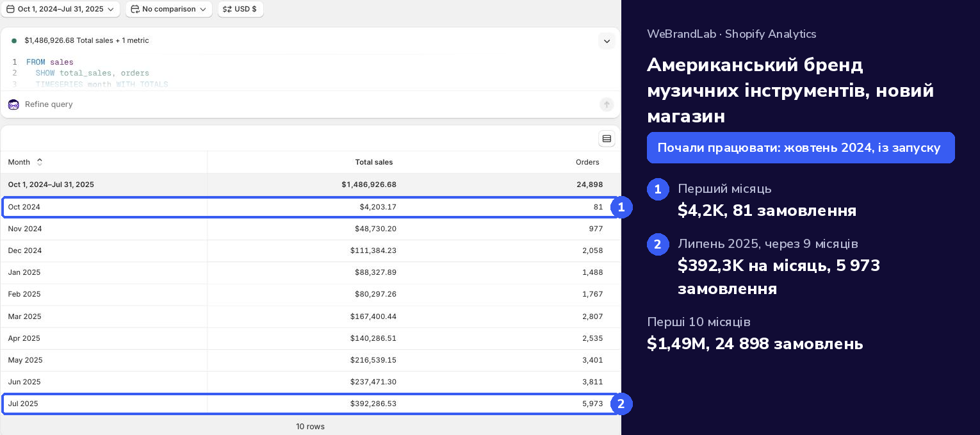Select the Dec 2024 row label
The width and height of the screenshot is (980, 435).
pyautogui.click(x=24, y=250)
